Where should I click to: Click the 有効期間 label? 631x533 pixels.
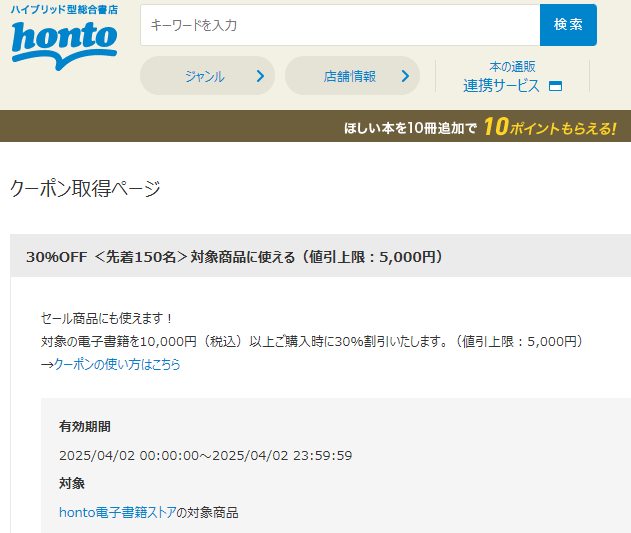click(x=85, y=426)
